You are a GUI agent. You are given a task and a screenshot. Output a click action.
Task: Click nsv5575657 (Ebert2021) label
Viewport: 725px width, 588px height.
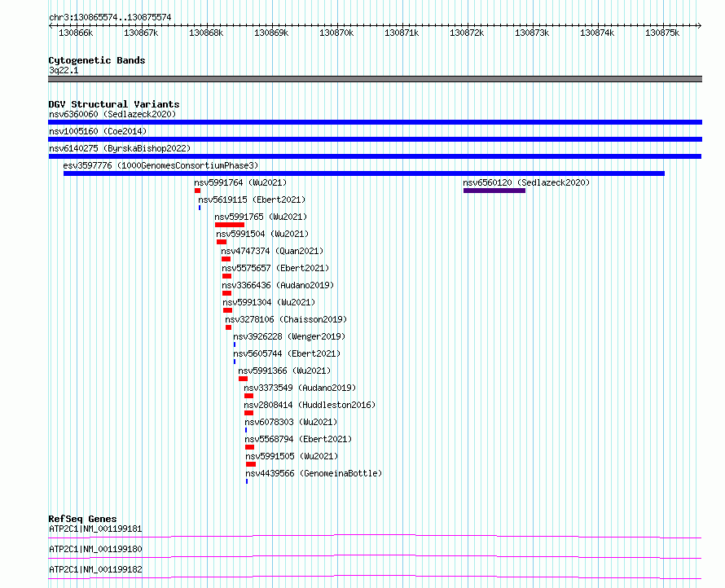coord(275,268)
